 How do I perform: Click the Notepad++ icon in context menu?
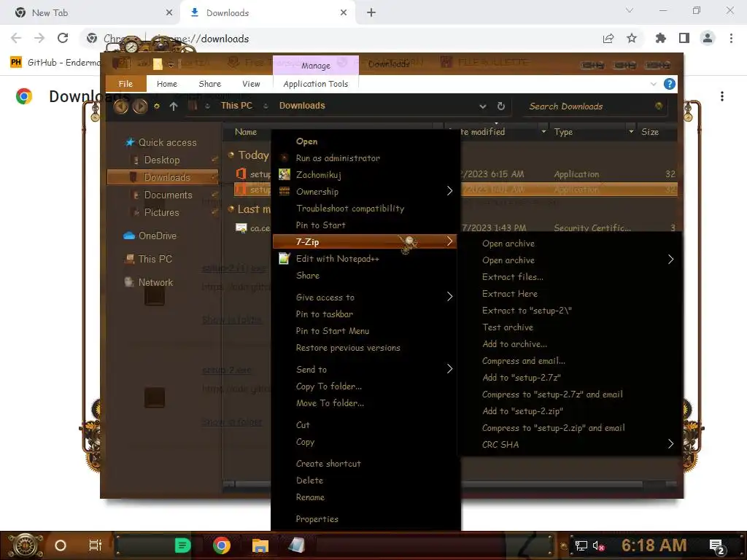point(285,258)
